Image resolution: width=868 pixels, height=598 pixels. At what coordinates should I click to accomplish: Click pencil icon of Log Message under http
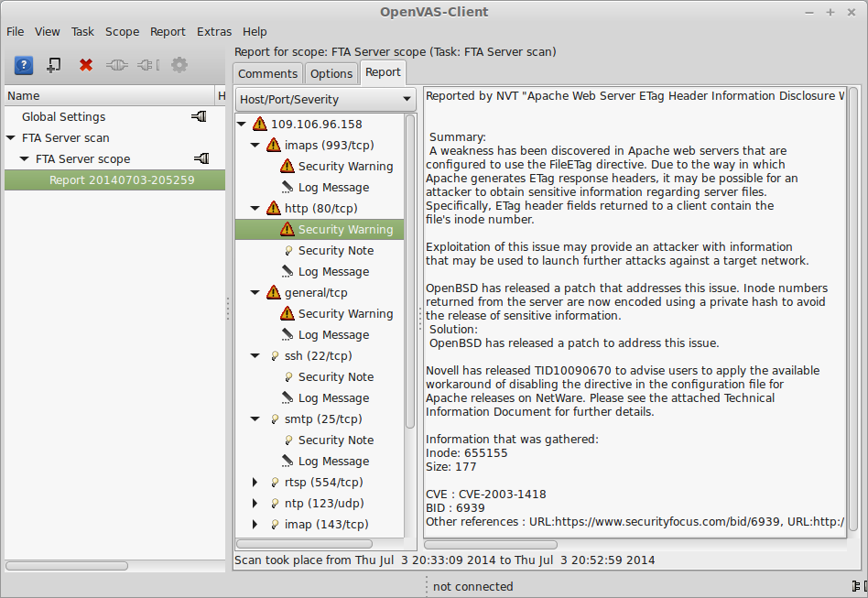click(288, 271)
